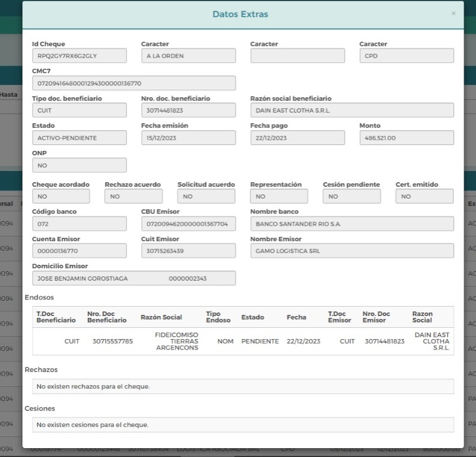Viewport: 476px width, 457px height.
Task: Click the Razón social beneficiario field
Action: pyautogui.click(x=352, y=110)
